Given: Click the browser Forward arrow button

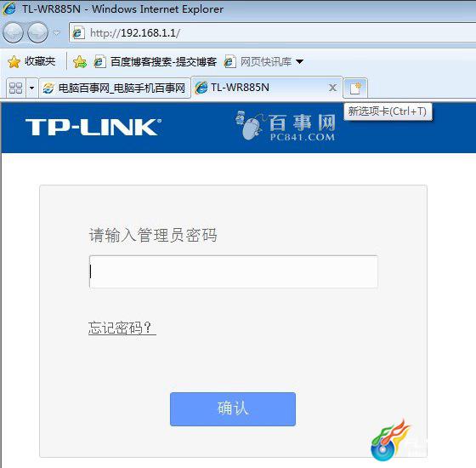Looking at the screenshot, I should click(37, 32).
